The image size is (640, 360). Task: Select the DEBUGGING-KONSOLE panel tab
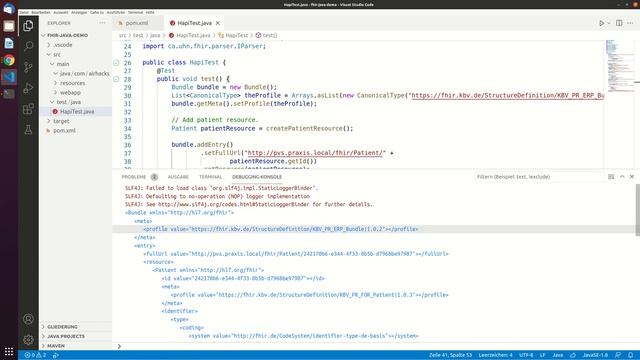[x=257, y=177]
